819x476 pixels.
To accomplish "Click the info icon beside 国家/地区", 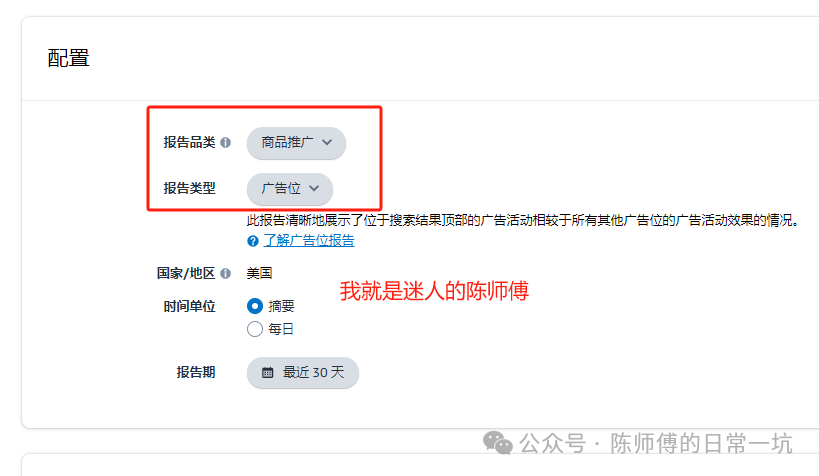I will (x=226, y=273).
